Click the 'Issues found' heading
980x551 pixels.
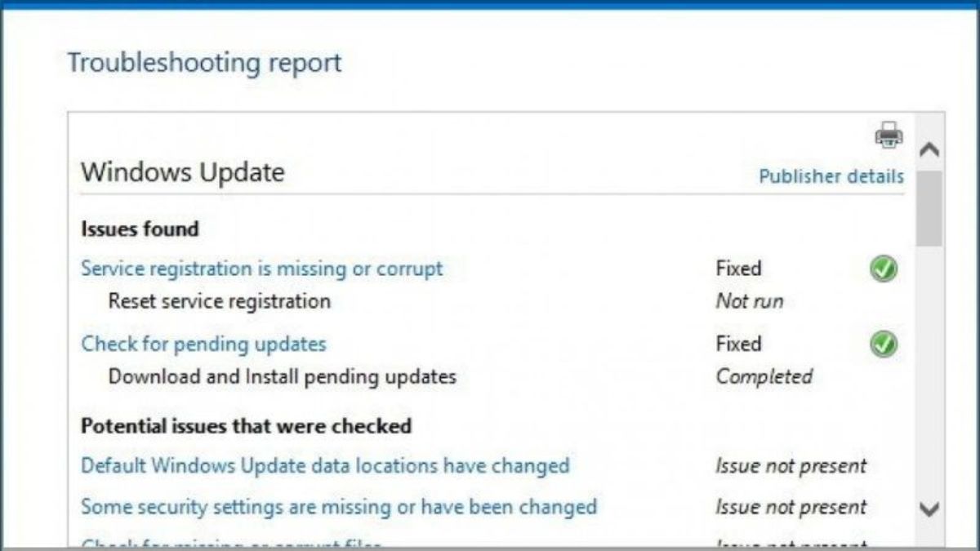point(140,229)
